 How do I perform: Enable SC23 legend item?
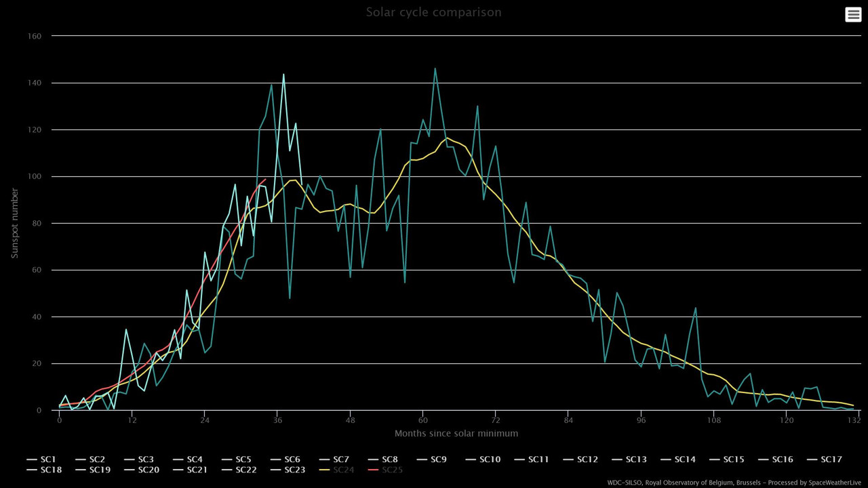pos(288,470)
